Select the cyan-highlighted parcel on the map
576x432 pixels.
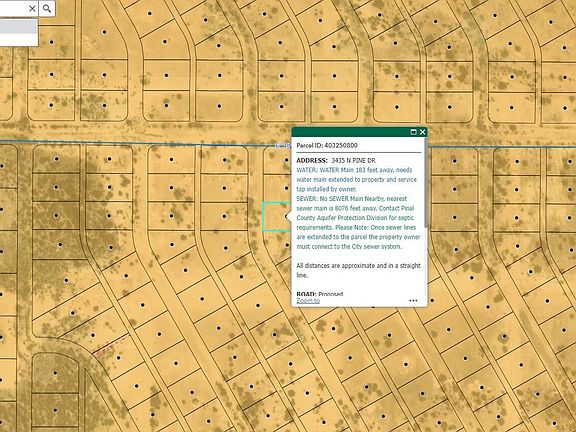click(x=276, y=216)
